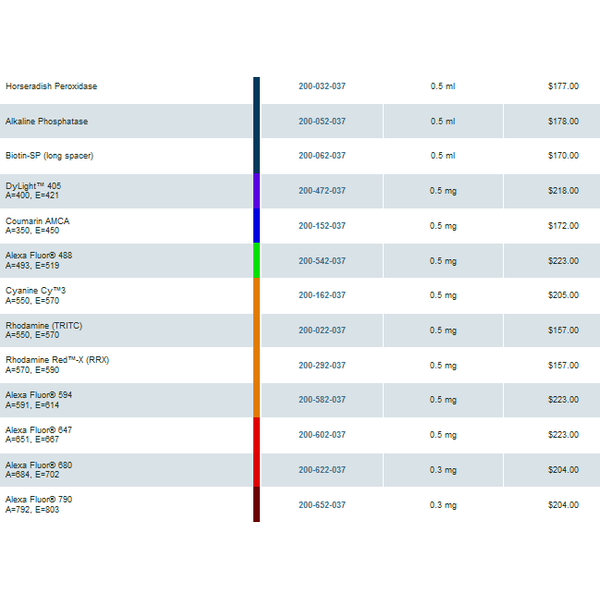Viewport: 600px width, 600px height.
Task: Open product code 200-652-037
Action: (x=322, y=505)
